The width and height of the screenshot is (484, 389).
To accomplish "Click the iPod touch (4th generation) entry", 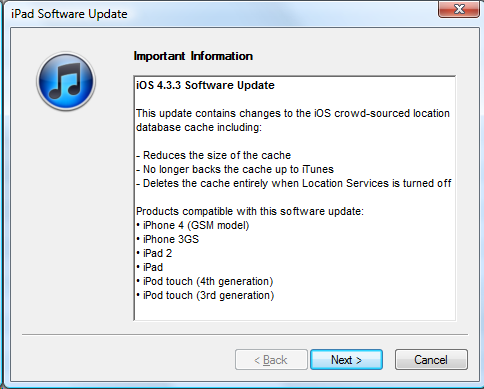I will click(x=205, y=281).
